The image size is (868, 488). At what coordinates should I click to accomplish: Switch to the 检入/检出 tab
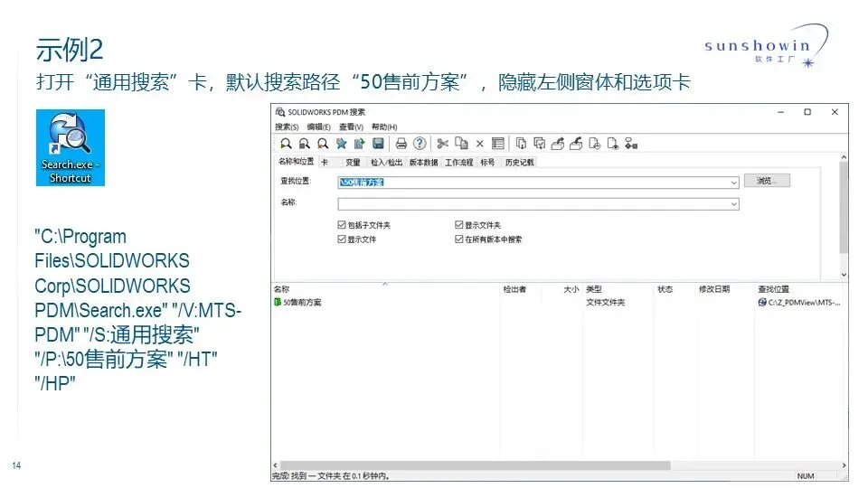386,162
